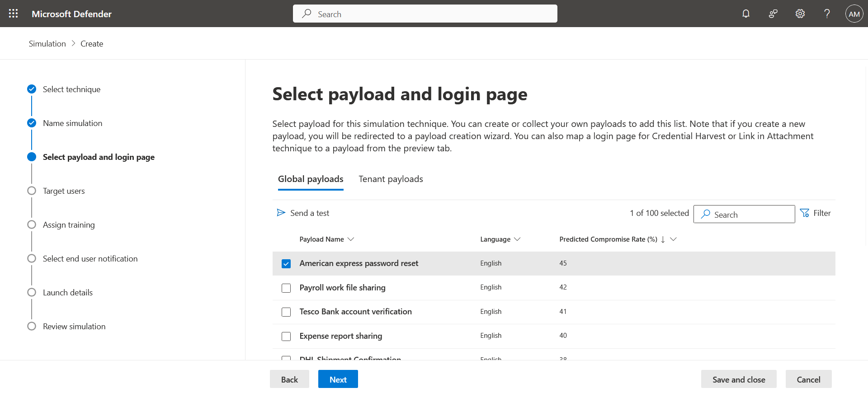This screenshot has width=868, height=397.
Task: Go to the Review simulation step
Action: 74,327
